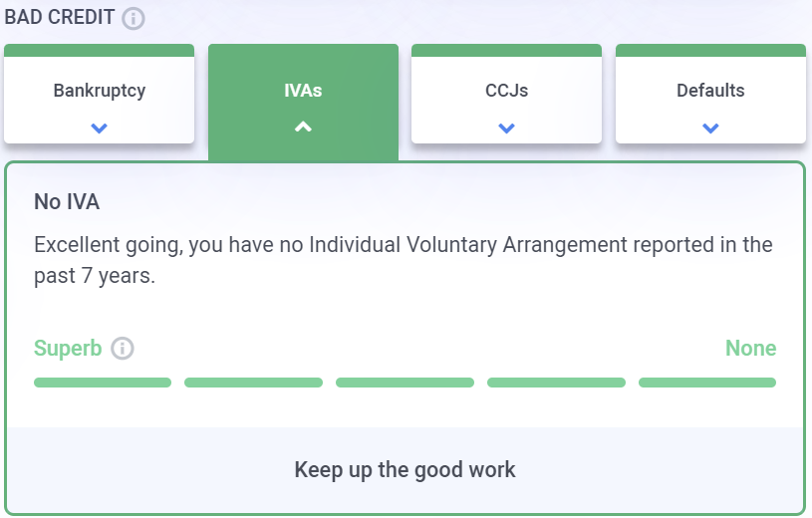Screen dimensions: 812x518
Task: Select the IVAs tab label
Action: tap(303, 91)
